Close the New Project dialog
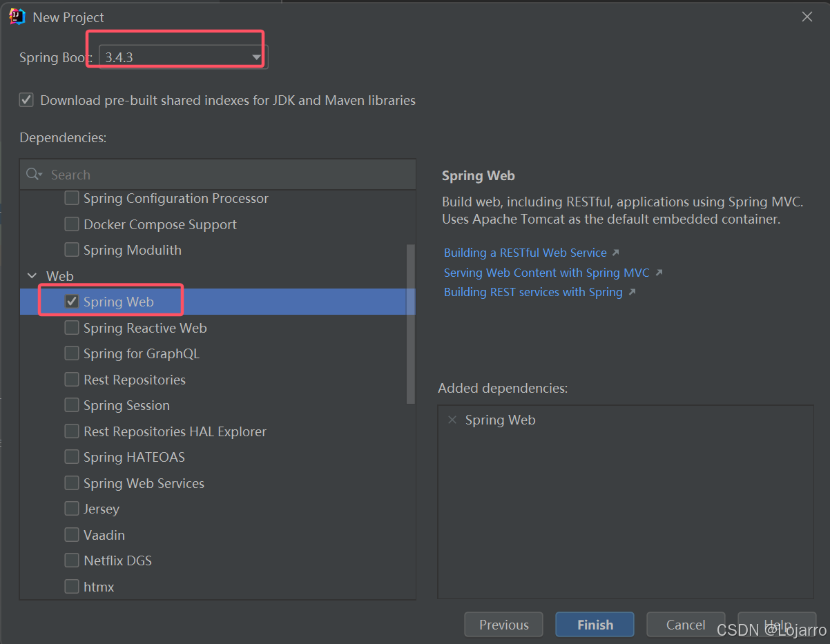 point(807,17)
